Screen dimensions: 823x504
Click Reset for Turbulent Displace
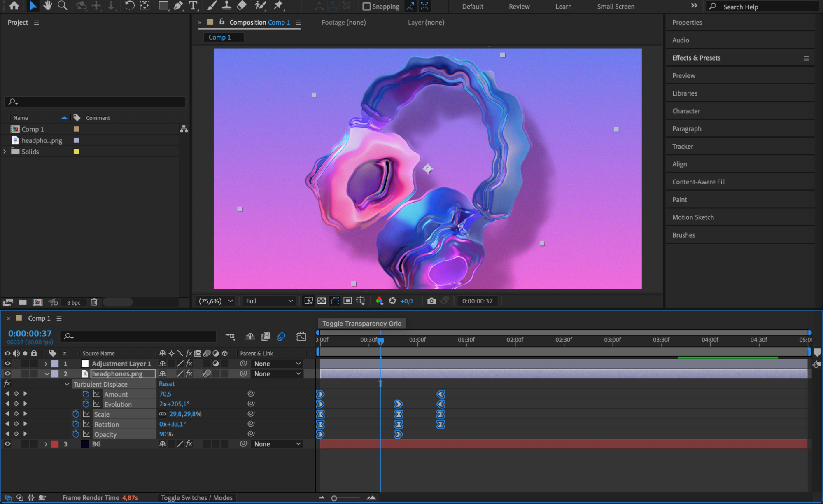(x=167, y=384)
